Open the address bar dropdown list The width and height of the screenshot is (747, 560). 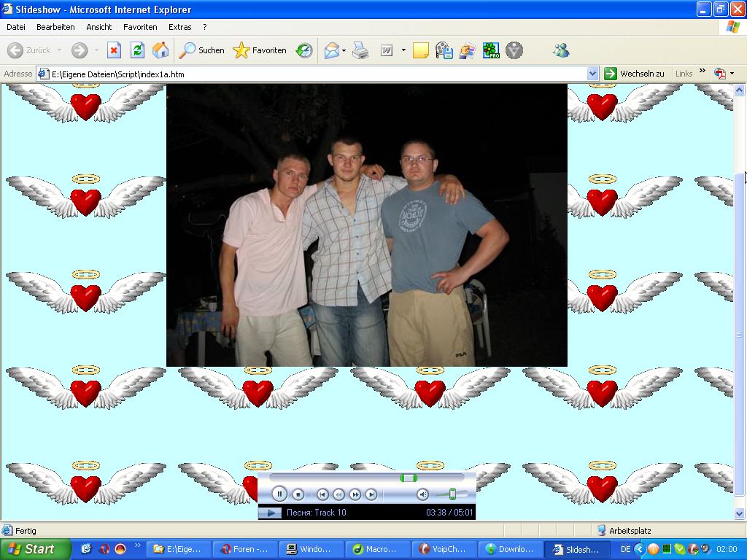tap(592, 74)
